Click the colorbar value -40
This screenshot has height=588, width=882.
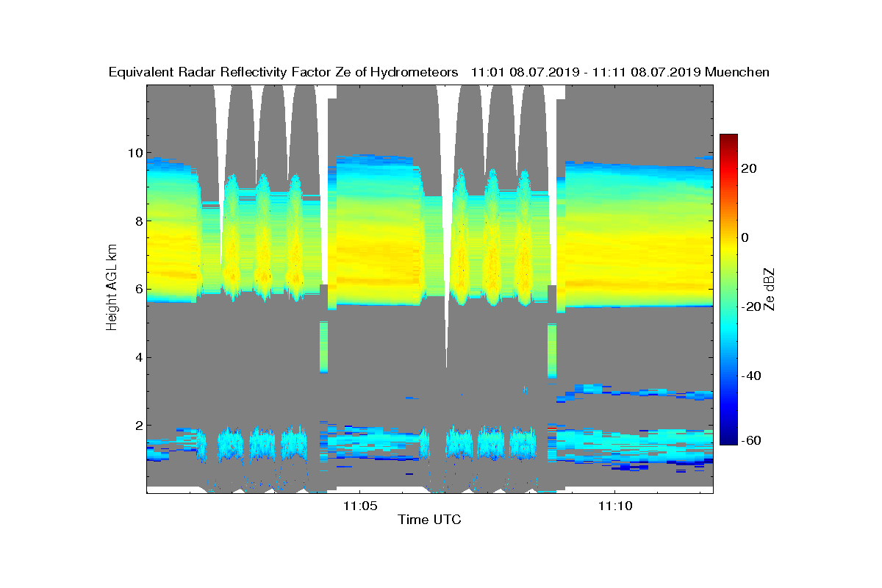[750, 376]
